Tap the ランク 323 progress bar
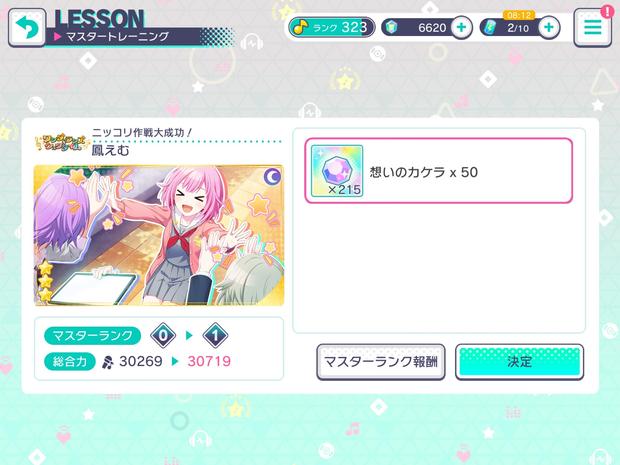 click(331, 27)
